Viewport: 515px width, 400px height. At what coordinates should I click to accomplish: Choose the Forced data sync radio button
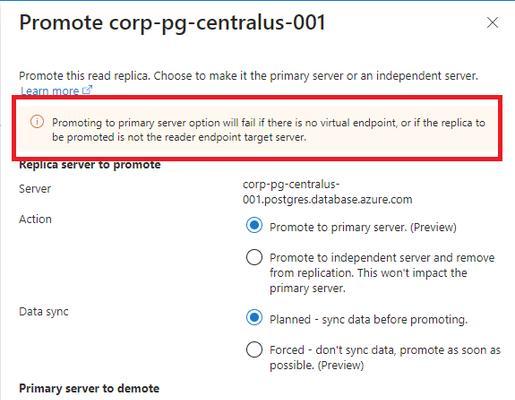click(254, 350)
